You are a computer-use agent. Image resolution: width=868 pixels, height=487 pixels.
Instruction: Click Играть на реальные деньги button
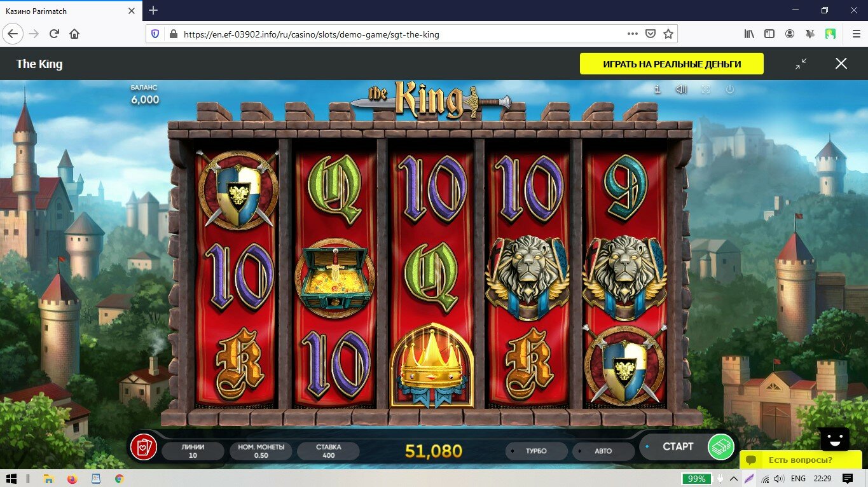click(x=672, y=64)
